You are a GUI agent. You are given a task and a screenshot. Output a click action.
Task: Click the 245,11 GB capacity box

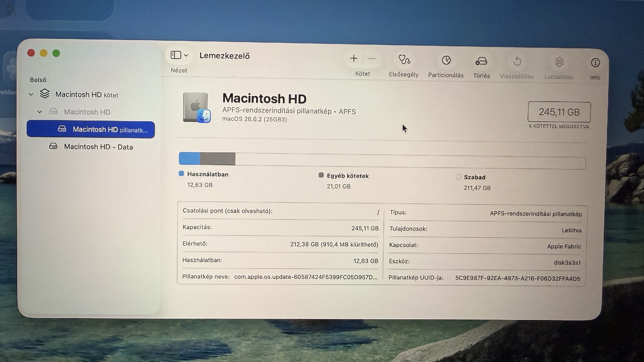tap(559, 112)
